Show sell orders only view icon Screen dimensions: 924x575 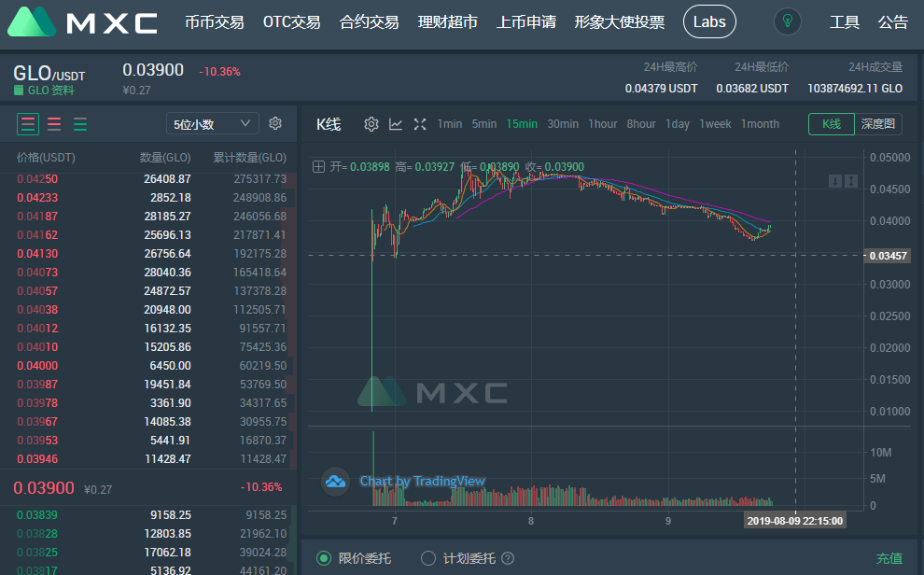[x=54, y=124]
